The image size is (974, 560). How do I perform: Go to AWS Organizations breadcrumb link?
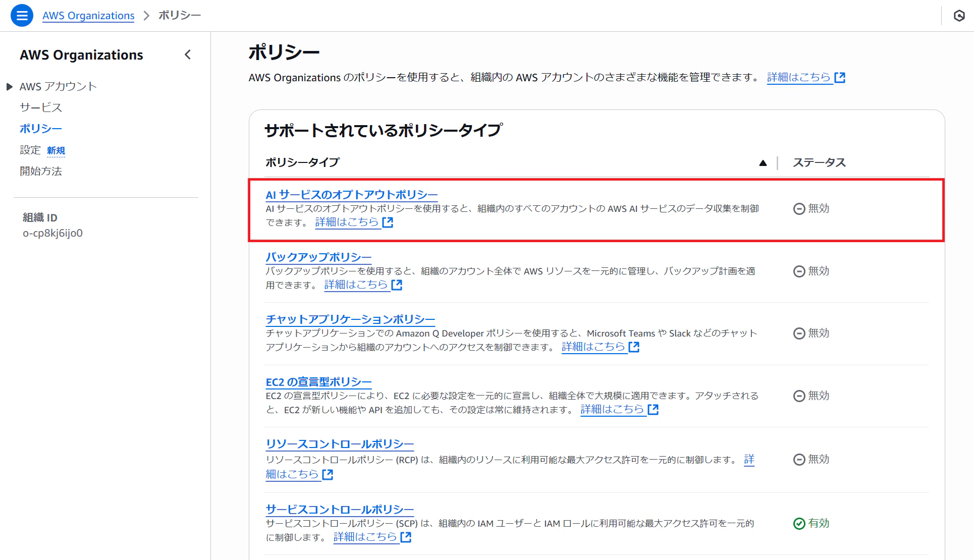[x=88, y=16]
